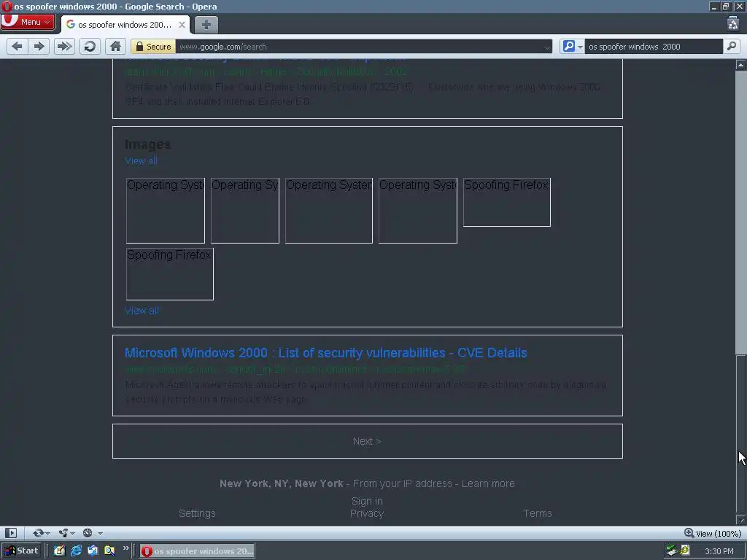Image resolution: width=747 pixels, height=560 pixels.
Task: Launch the first quick launch icon beside Start
Action: pos(59,551)
